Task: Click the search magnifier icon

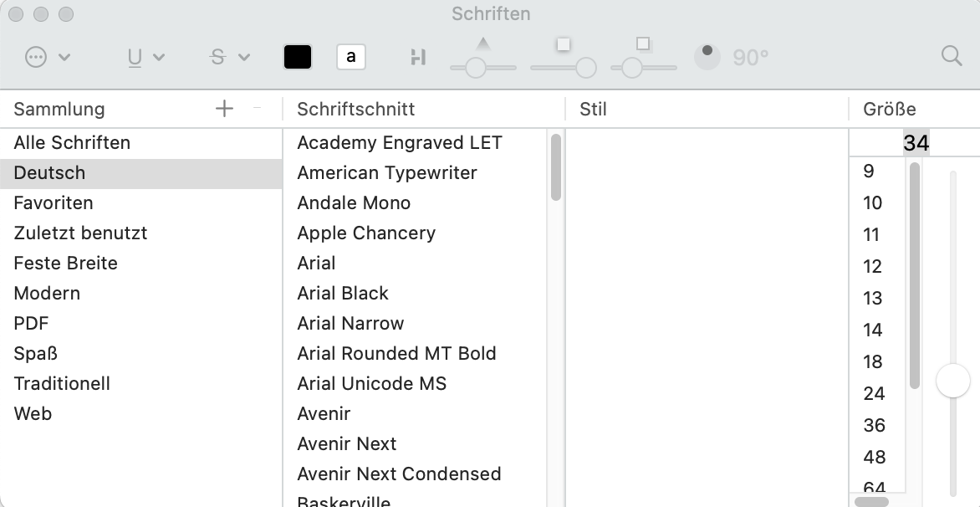Action: (952, 56)
